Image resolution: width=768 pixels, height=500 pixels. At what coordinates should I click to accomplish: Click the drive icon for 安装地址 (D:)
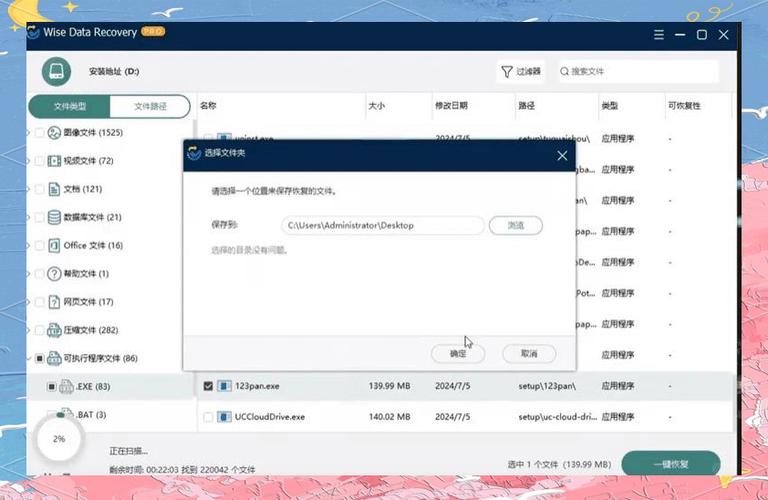56,71
